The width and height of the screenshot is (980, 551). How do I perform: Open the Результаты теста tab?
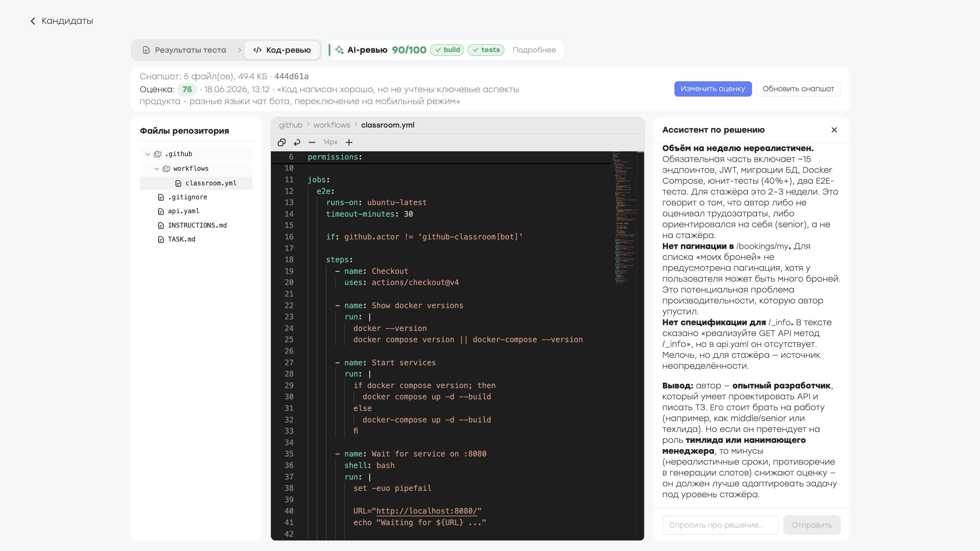[x=184, y=50]
